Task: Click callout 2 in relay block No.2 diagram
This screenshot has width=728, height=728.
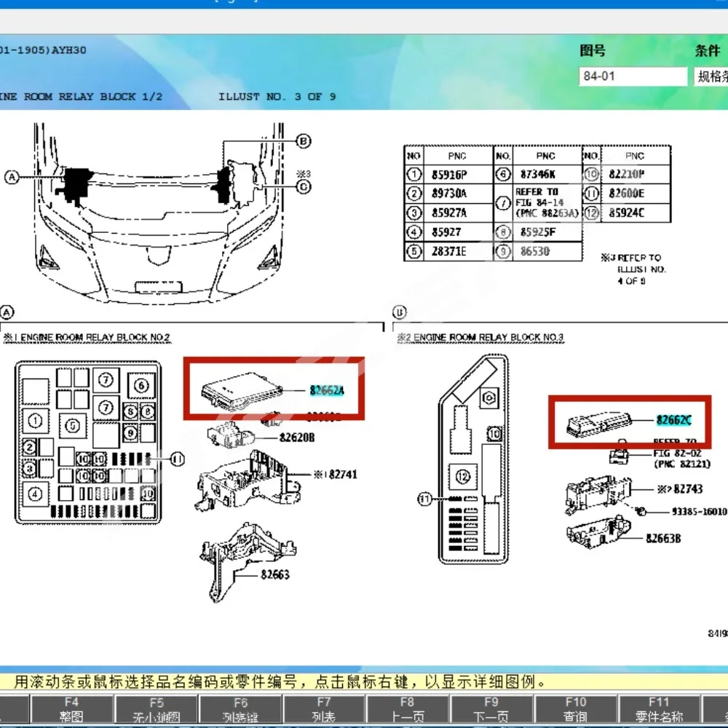Action: click(29, 448)
